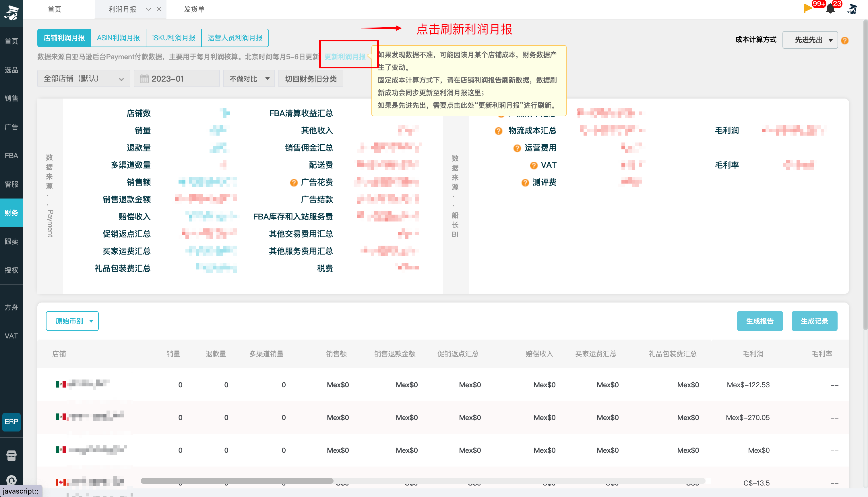Open FBA in the left sidebar
The width and height of the screenshot is (868, 497).
click(11, 156)
